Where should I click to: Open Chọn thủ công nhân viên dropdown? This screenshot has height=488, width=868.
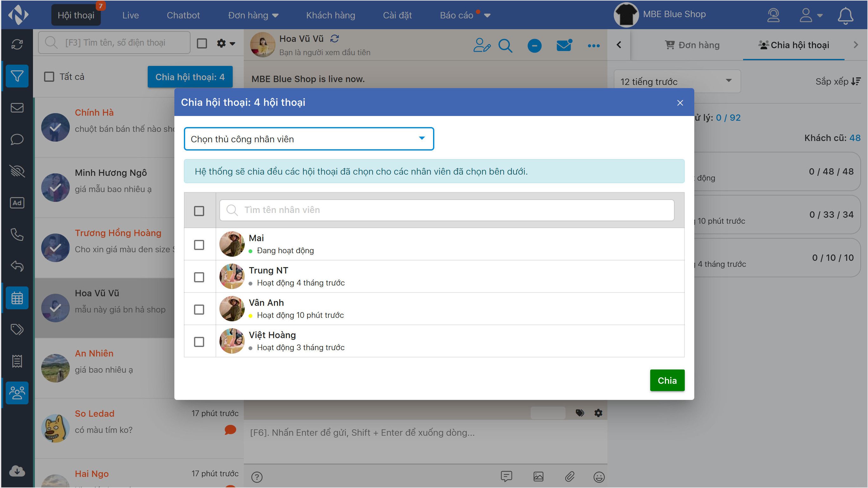(309, 139)
